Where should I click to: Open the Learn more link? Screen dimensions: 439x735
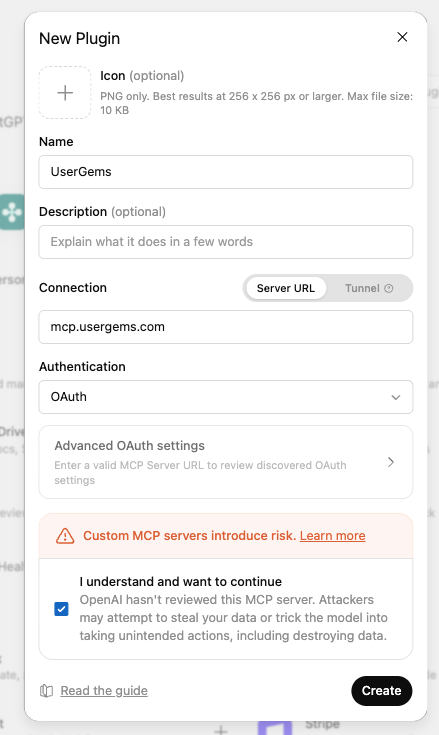pyautogui.click(x=333, y=536)
